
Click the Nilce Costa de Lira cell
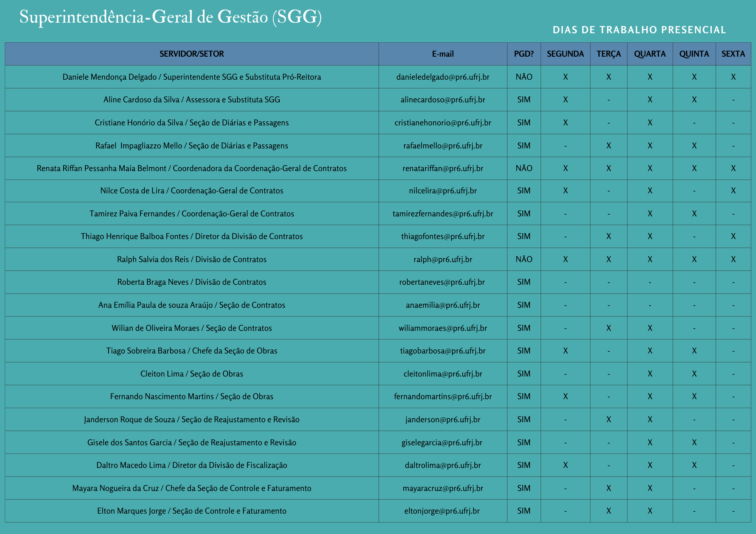click(192, 191)
